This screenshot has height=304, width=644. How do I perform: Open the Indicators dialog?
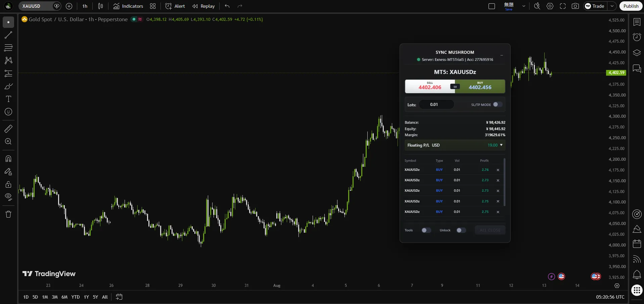tap(128, 6)
